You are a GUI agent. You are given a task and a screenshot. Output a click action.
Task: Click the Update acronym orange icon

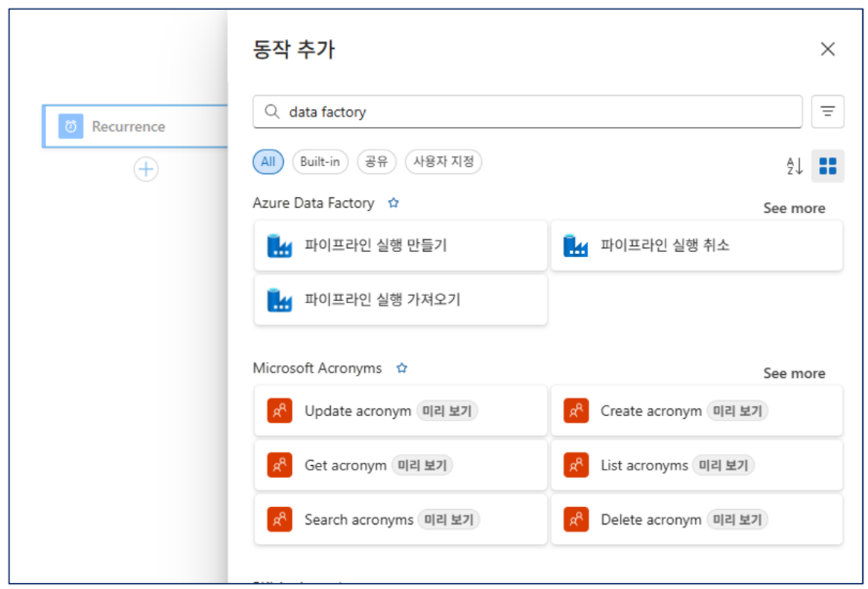(x=279, y=411)
